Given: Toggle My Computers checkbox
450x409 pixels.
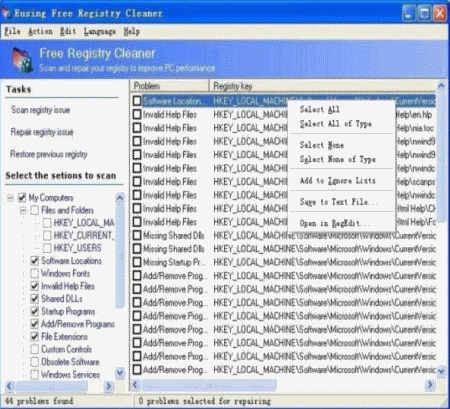Looking at the screenshot, I should click(22, 198).
